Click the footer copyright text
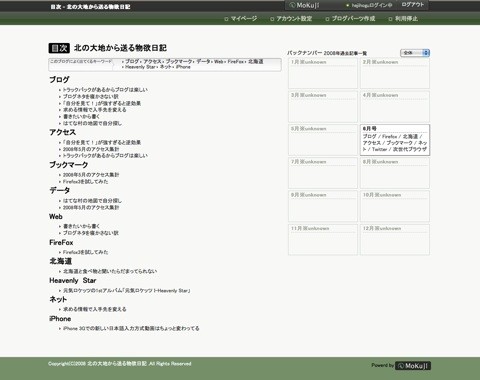The width and height of the screenshot is (480, 380). 120,364
